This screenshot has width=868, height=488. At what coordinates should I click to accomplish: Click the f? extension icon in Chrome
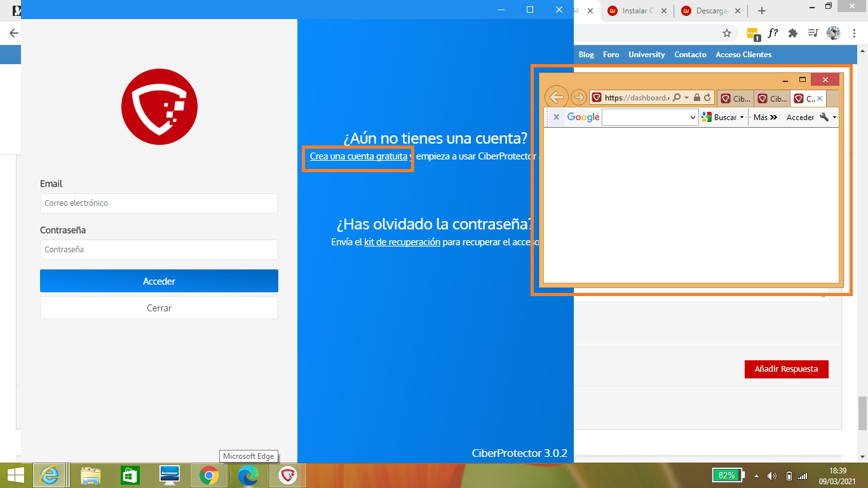pos(773,33)
